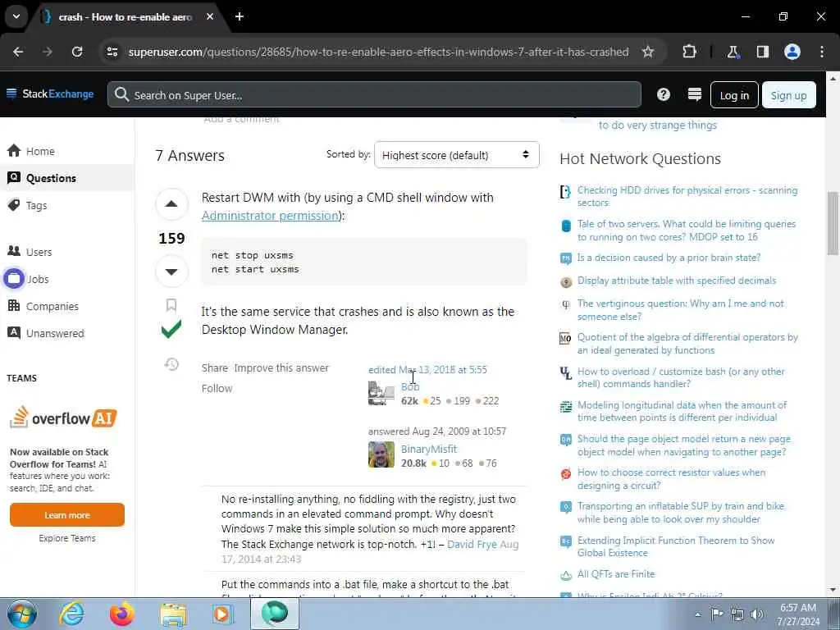This screenshot has width=840, height=630.
Task: Click the browser address bar URL
Action: pyautogui.click(x=378, y=52)
